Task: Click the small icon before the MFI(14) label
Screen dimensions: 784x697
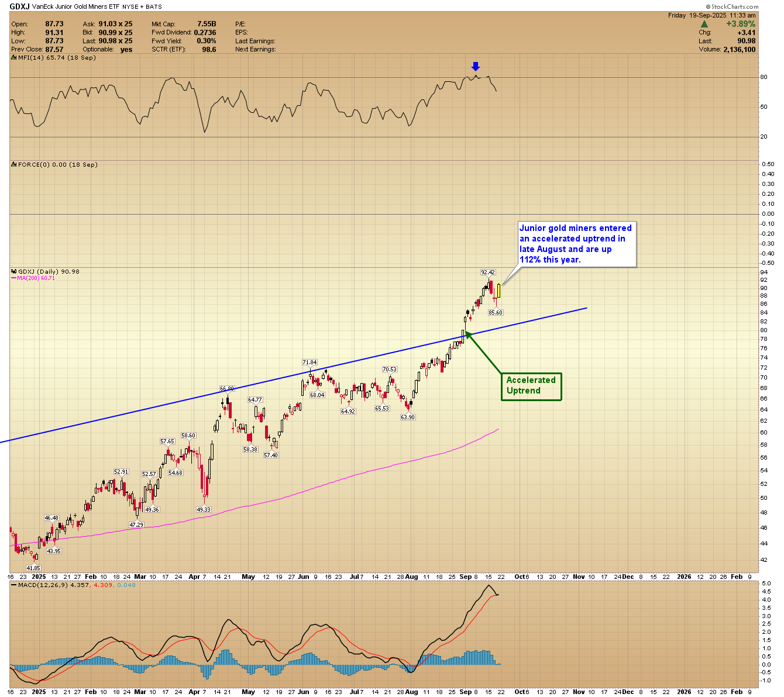Action: click(14, 57)
